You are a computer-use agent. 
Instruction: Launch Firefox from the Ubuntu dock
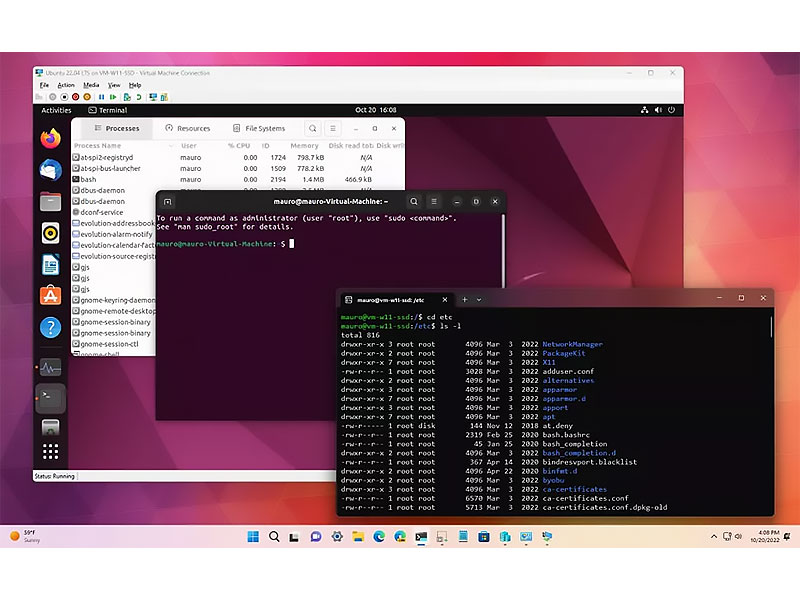(x=51, y=138)
